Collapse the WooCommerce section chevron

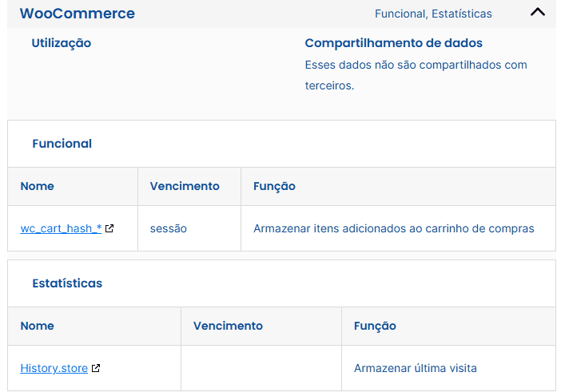click(x=537, y=13)
